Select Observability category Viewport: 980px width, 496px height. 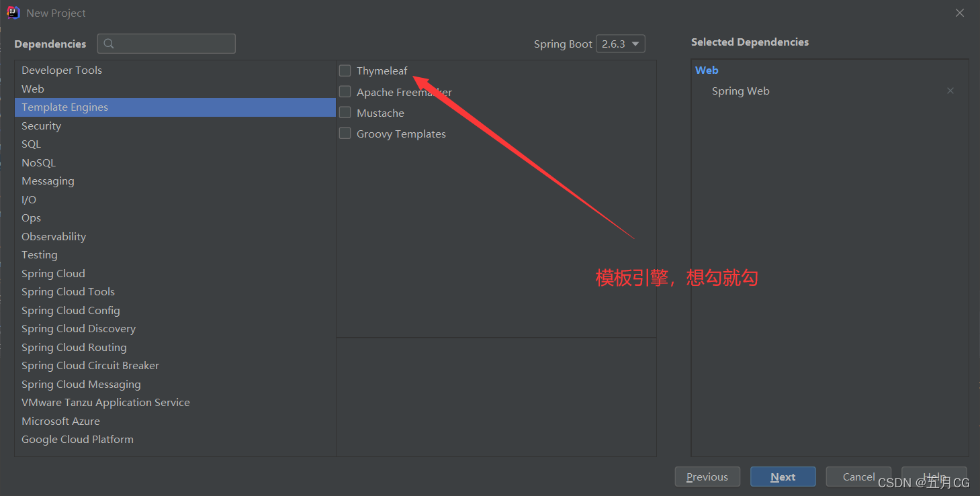click(x=175, y=236)
